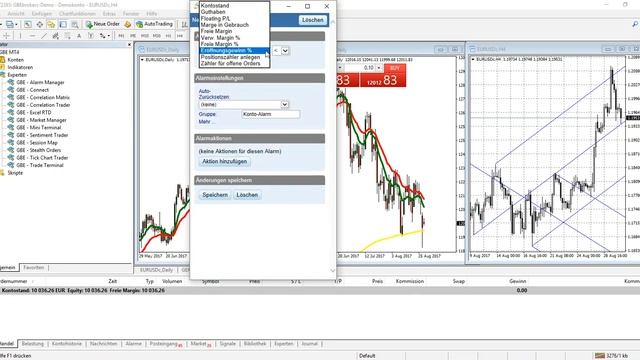640x360 pixels.
Task: Select the horizontal line drawing tool
Action: [32, 36]
